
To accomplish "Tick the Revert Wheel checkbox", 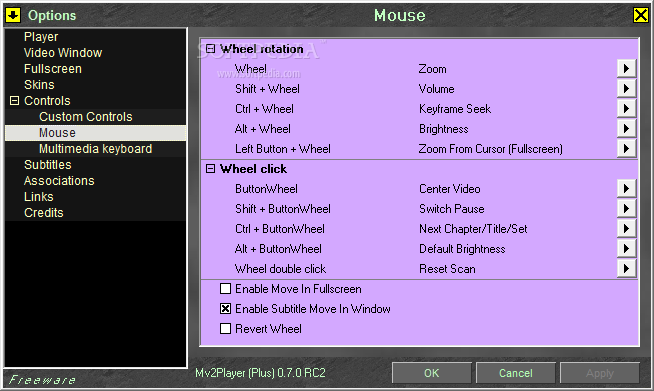I will click(x=225, y=329).
